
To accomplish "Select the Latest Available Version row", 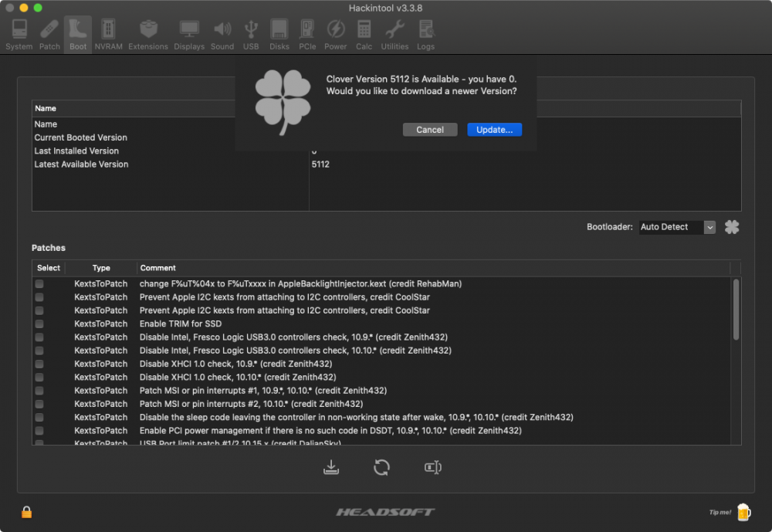I will click(x=387, y=164).
